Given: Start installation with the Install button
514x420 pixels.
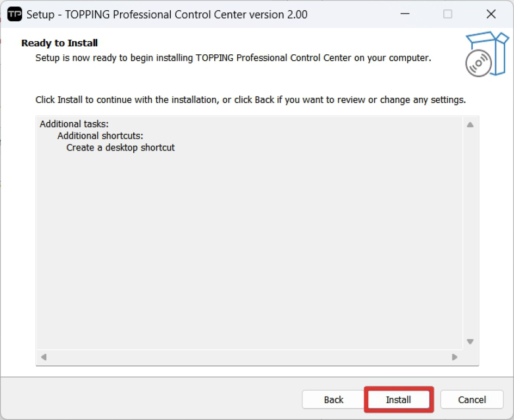Looking at the screenshot, I should pos(398,400).
